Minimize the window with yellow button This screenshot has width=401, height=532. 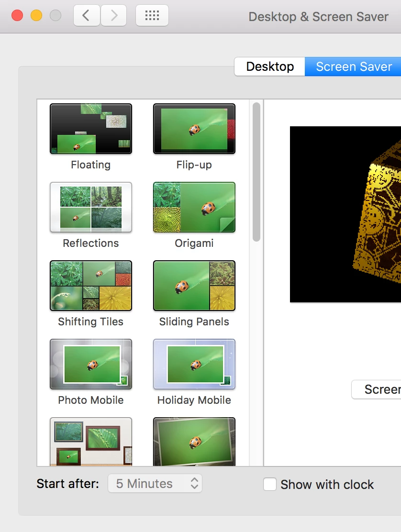click(36, 16)
